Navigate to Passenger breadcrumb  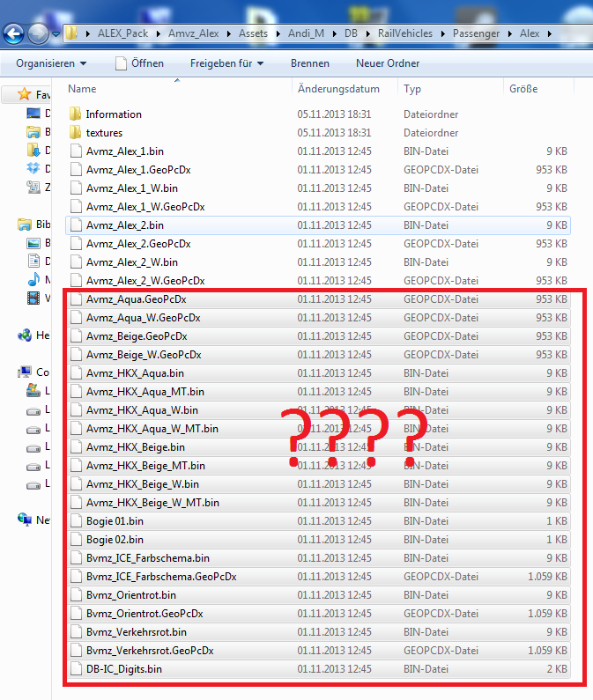(x=477, y=33)
